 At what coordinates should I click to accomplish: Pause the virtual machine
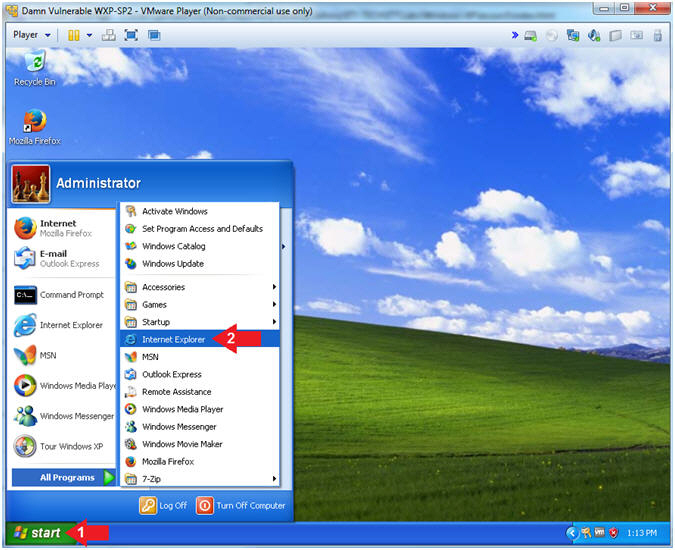click(74, 35)
